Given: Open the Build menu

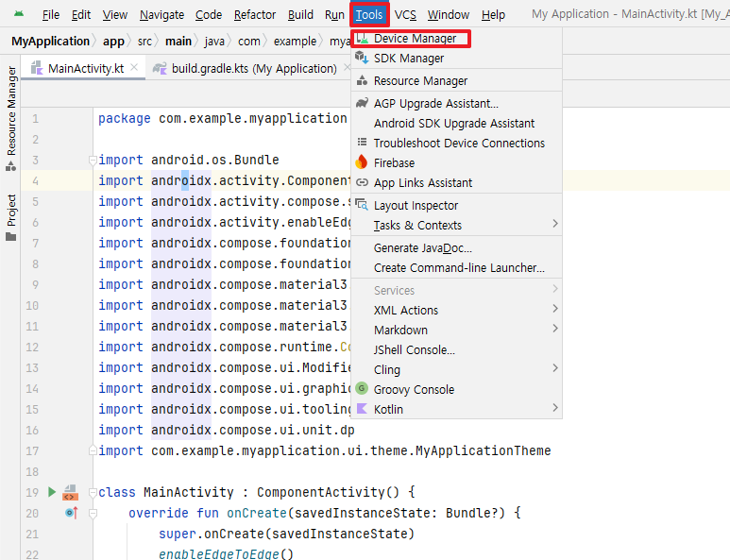Looking at the screenshot, I should tap(300, 15).
